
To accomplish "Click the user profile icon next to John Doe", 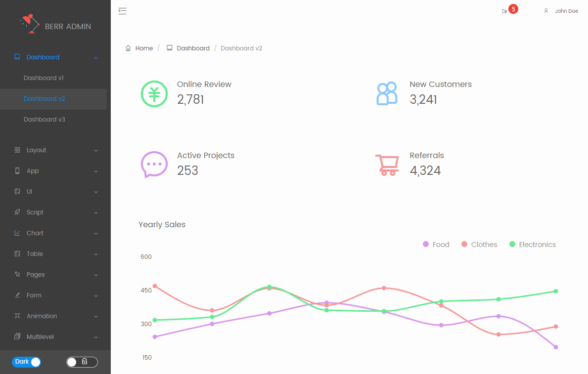I will coord(546,10).
